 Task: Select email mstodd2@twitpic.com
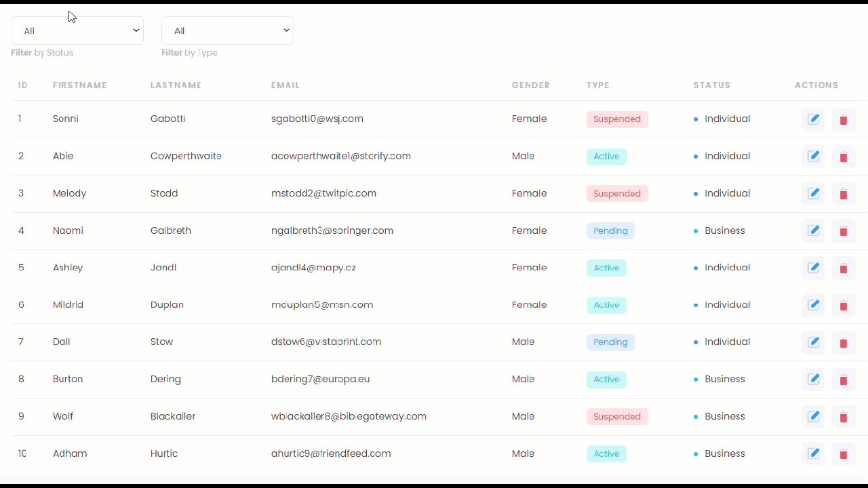[x=323, y=194]
